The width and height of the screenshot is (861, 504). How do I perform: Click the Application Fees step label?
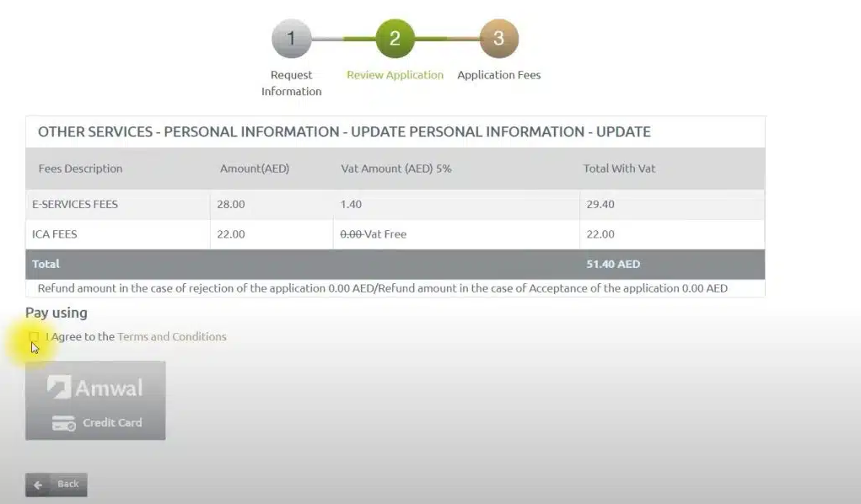[498, 75]
